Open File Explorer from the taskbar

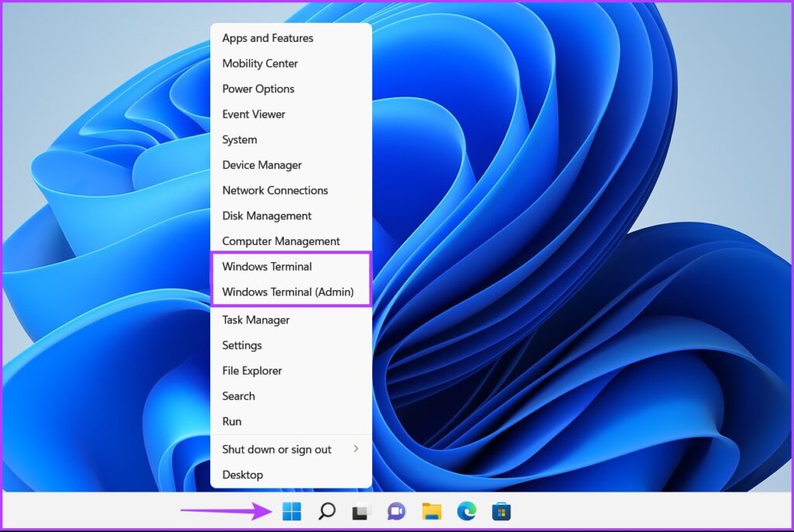tap(431, 511)
